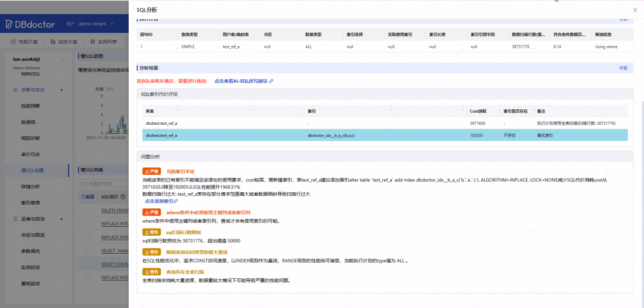This screenshot has height=308, width=644.
Task: Click the 不存在 index status cell
Action: pyautogui.click(x=509, y=135)
